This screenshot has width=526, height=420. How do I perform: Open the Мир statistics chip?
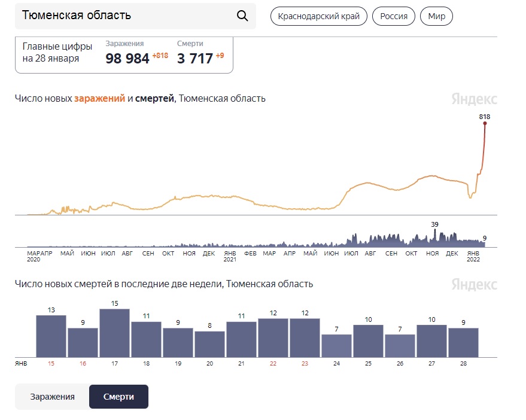point(436,16)
